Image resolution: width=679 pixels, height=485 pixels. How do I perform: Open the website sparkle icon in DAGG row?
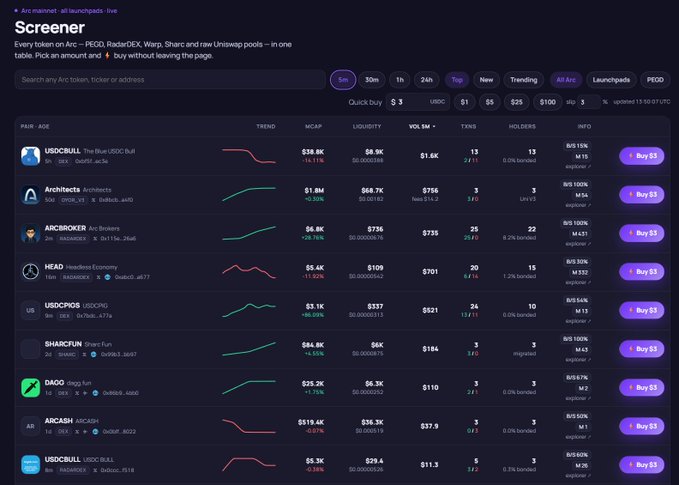click(85, 393)
